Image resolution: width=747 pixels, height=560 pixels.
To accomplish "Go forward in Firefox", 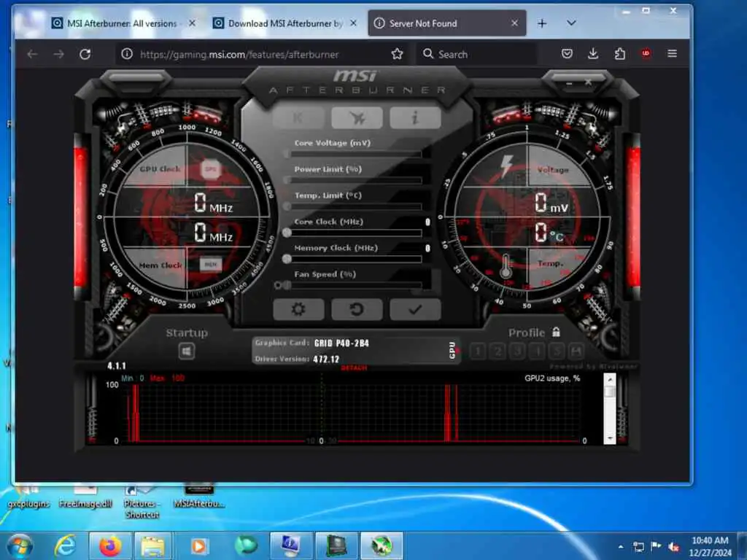I will pos(58,54).
